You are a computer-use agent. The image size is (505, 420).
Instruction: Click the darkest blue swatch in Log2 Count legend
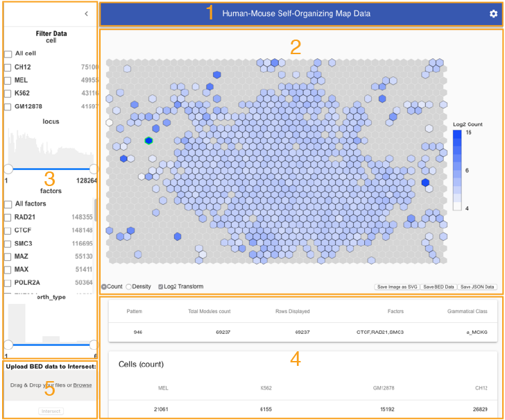point(457,134)
